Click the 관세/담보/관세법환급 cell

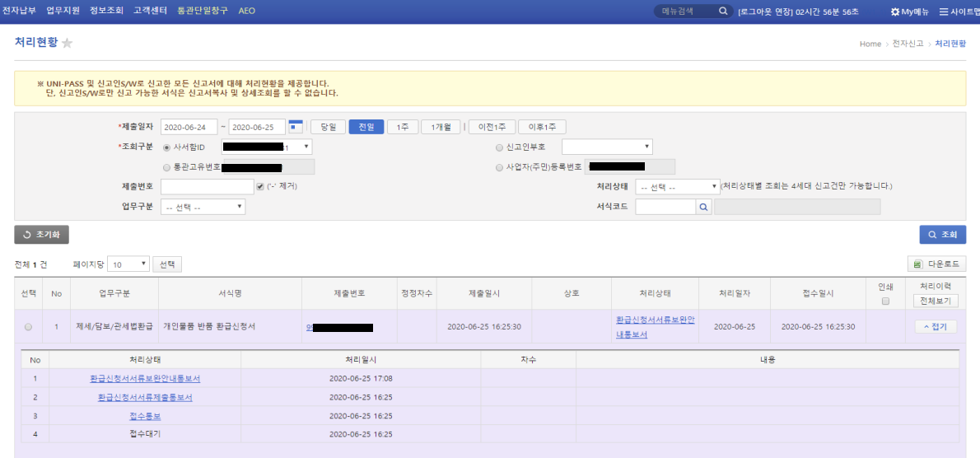[114, 327]
